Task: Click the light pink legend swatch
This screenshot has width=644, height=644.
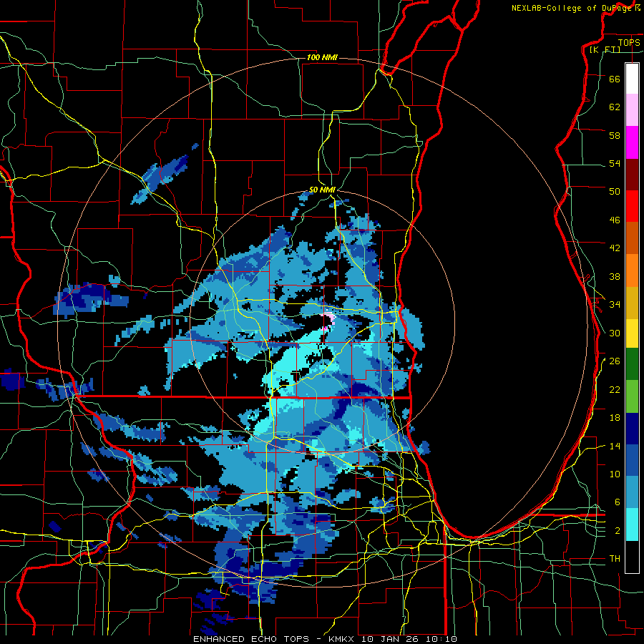Action: tap(632, 109)
